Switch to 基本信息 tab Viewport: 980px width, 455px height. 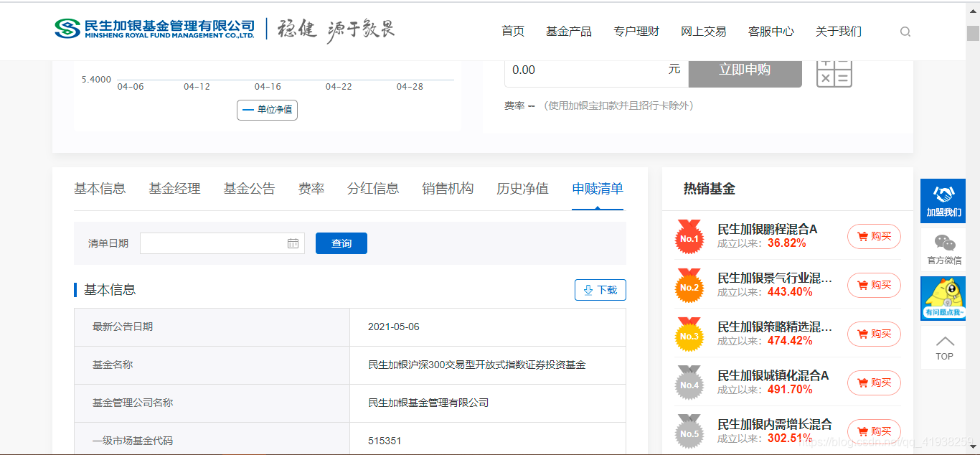click(x=100, y=189)
